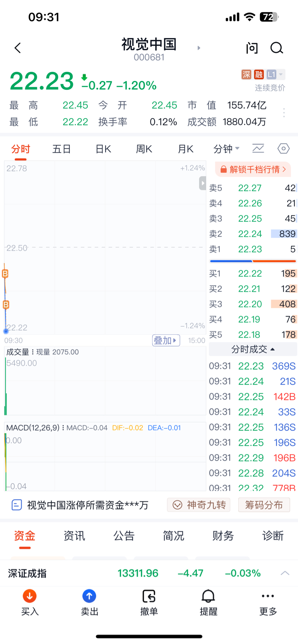Select the 财务 tab

tap(223, 536)
